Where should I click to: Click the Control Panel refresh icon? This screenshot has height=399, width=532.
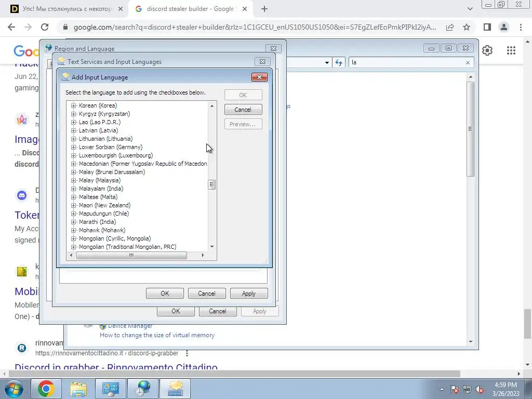[x=339, y=62]
